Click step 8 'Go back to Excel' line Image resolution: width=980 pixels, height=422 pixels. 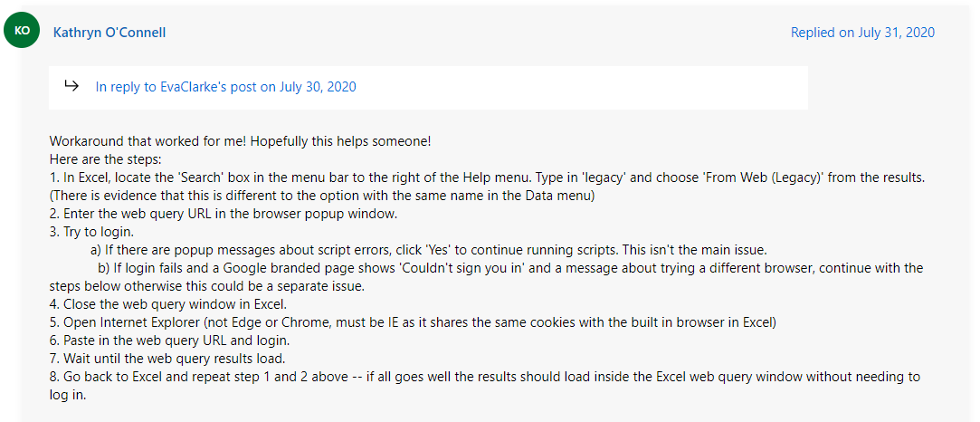click(483, 377)
